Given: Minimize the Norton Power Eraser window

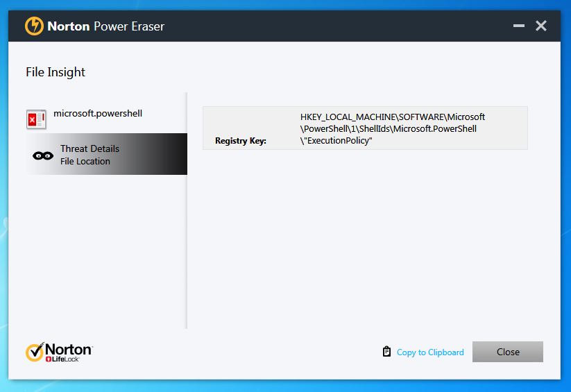Looking at the screenshot, I should [519, 26].
